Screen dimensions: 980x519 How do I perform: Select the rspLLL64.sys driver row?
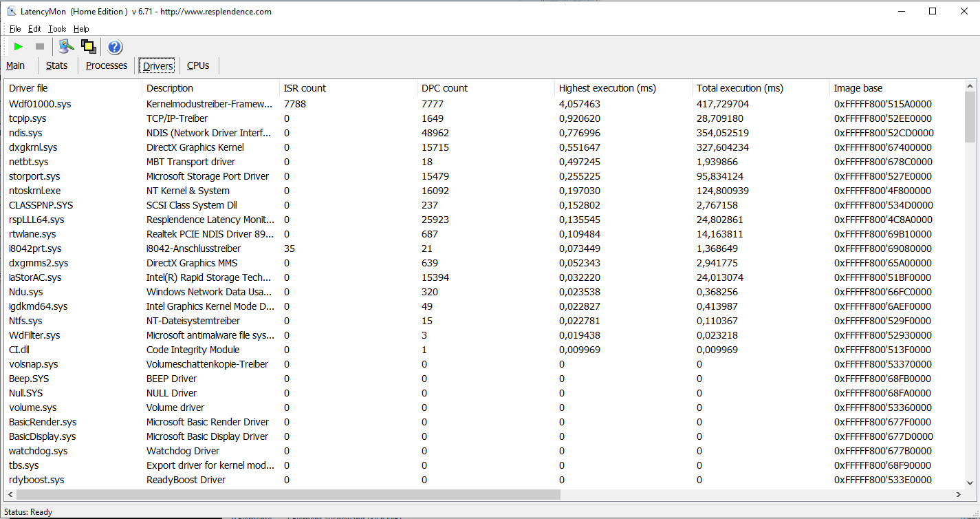tap(36, 220)
